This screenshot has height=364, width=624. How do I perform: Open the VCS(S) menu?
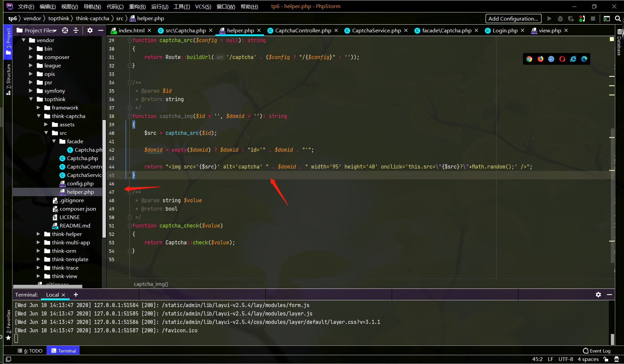[x=203, y=6]
